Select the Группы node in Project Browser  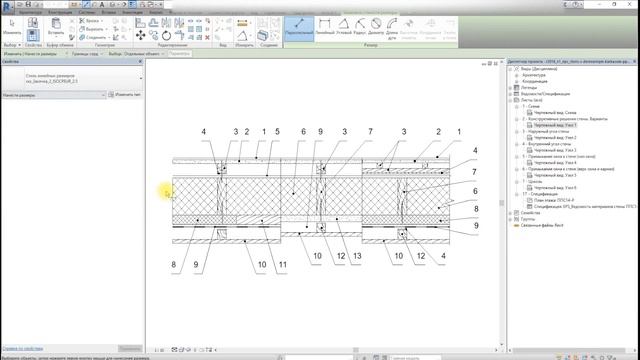click(527, 219)
